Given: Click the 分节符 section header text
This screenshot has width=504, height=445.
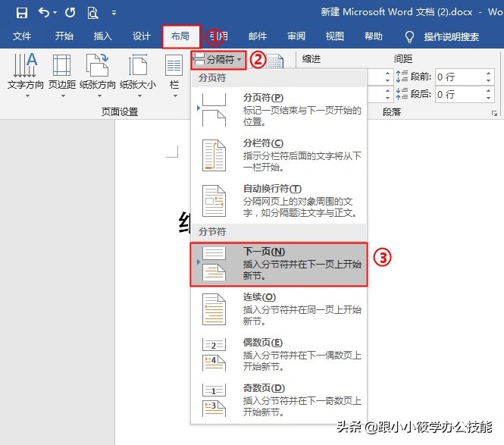Looking at the screenshot, I should point(212,232).
